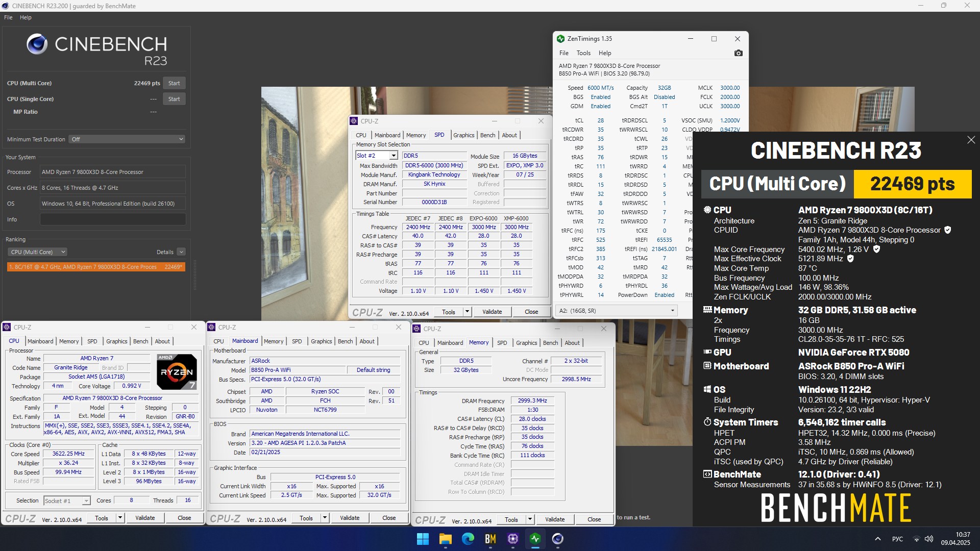Switch to About tab in CPU-Z Memory window
This screenshot has width=980, height=551.
point(572,343)
